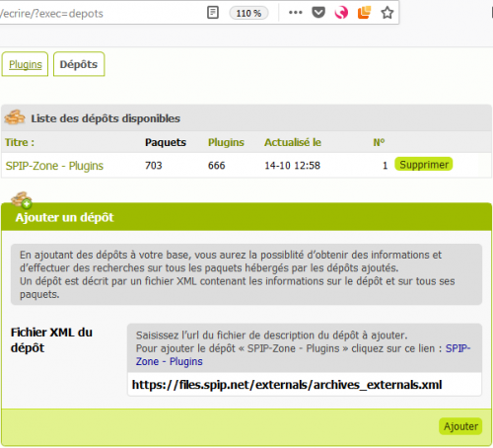The width and height of the screenshot is (493, 448).
Task: Focus the XML depot URL input field
Action: pos(305,384)
